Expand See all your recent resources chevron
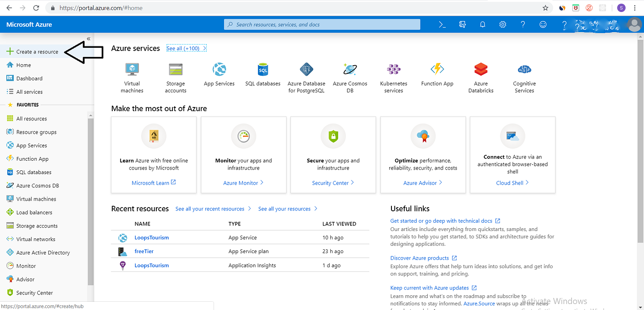Screen dimensions: 644x310 click(250, 209)
